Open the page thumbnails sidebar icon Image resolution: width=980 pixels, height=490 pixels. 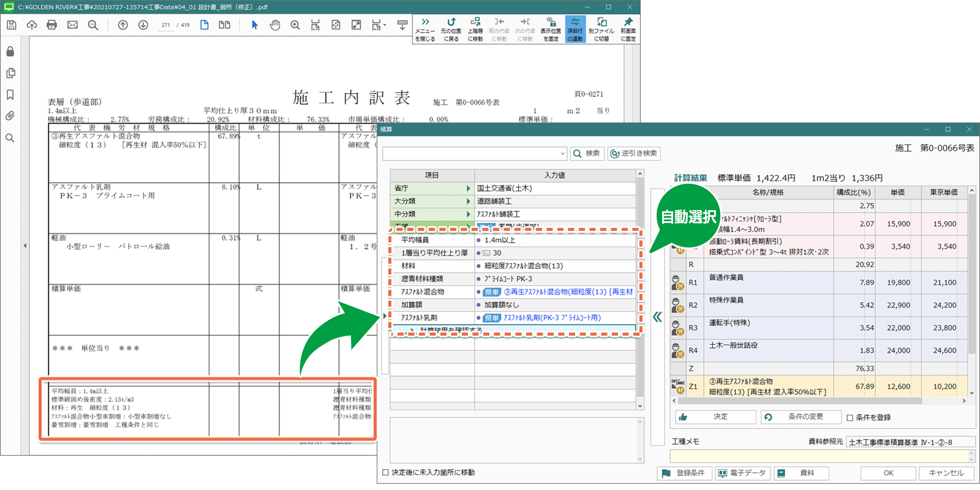(10, 73)
